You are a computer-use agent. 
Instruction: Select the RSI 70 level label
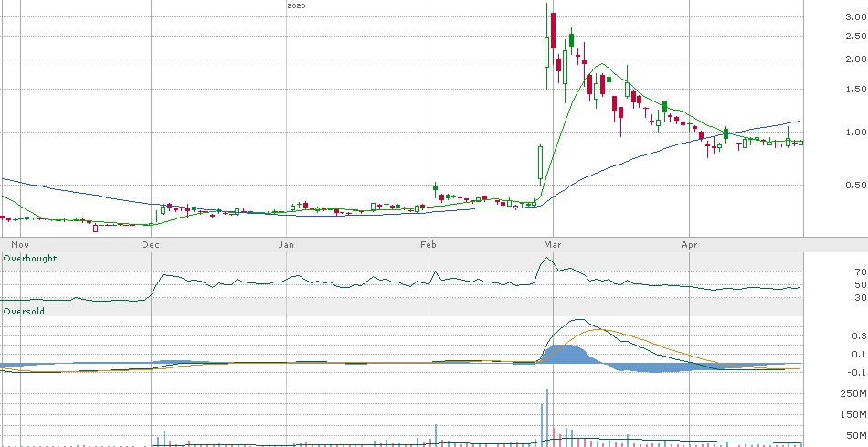click(860, 272)
